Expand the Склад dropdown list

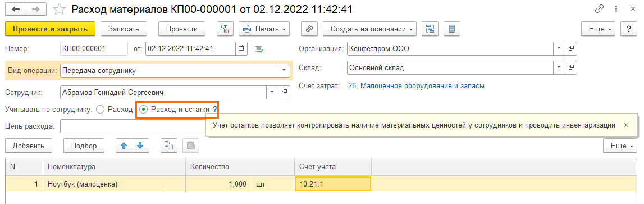[559, 68]
